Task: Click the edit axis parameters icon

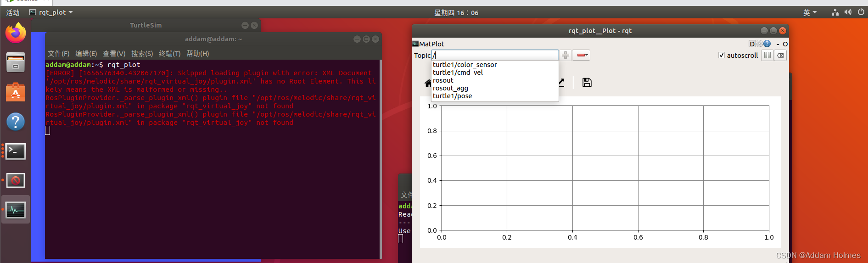Action: click(561, 83)
